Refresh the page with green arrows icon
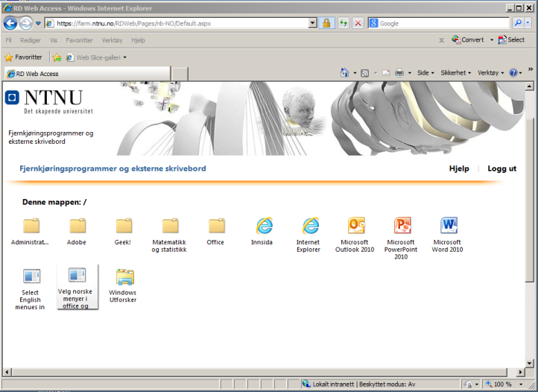The width and height of the screenshot is (538, 392). pos(344,23)
